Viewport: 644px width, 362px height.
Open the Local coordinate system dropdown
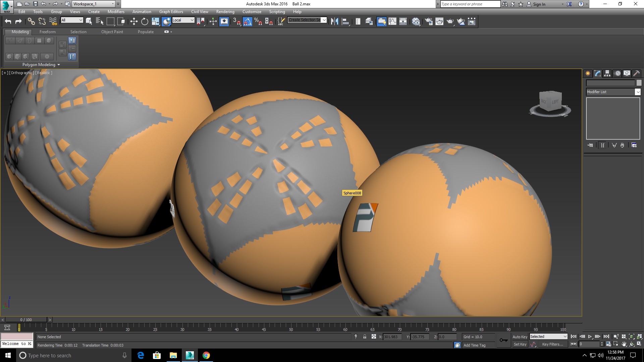183,20
